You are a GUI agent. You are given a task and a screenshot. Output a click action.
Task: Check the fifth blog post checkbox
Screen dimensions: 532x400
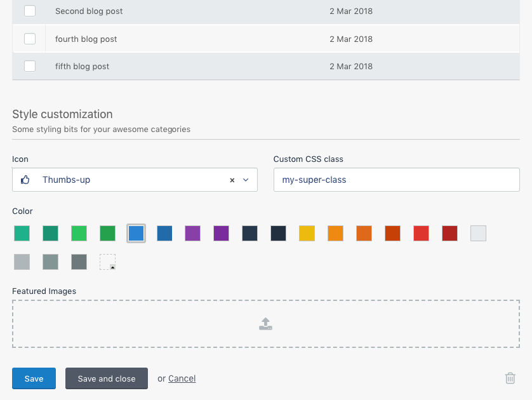coord(30,66)
